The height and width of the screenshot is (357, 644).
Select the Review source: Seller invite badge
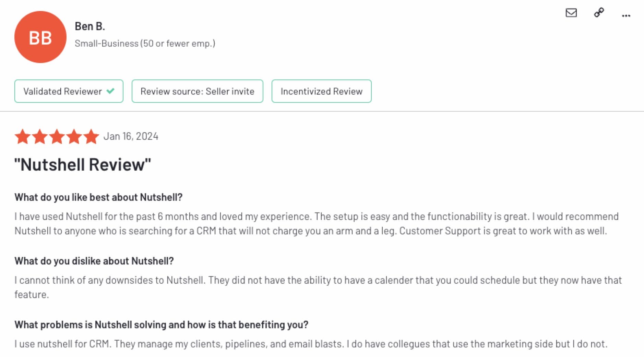[197, 91]
